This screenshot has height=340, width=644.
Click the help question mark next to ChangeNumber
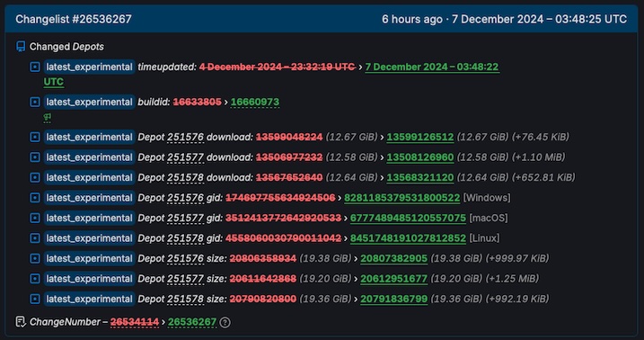(x=225, y=322)
